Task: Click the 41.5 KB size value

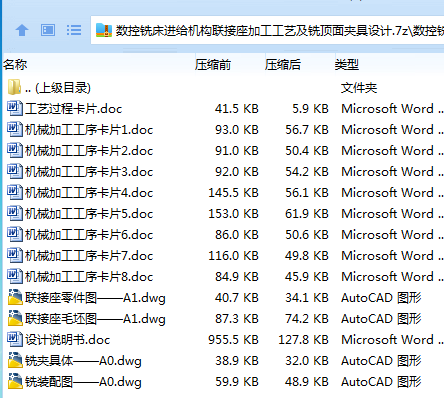Action: [237, 109]
